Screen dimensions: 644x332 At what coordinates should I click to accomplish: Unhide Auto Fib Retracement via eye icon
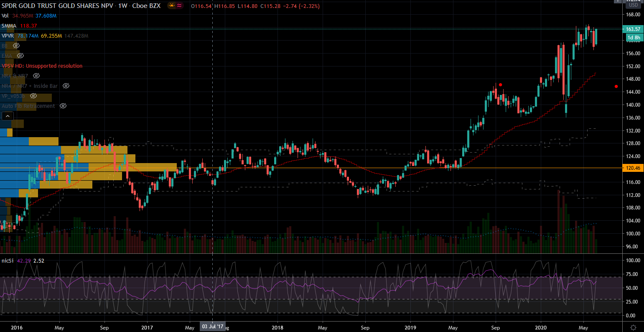pyautogui.click(x=63, y=106)
